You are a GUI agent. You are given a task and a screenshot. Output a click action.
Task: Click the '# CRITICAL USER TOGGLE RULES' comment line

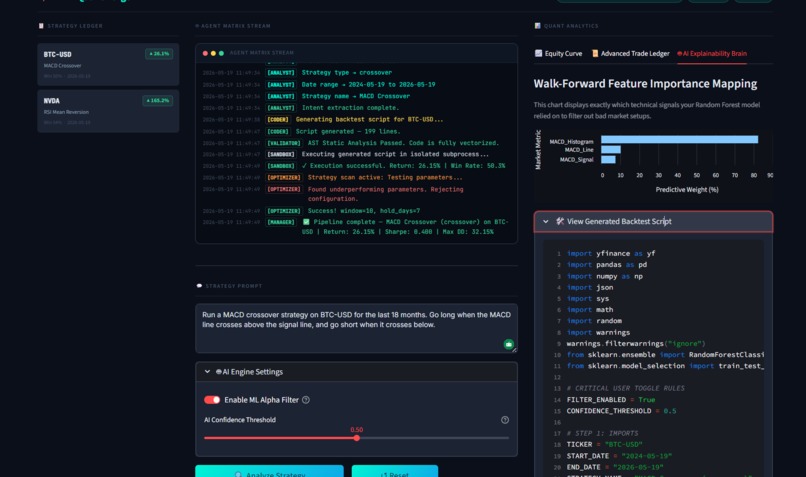tap(626, 388)
